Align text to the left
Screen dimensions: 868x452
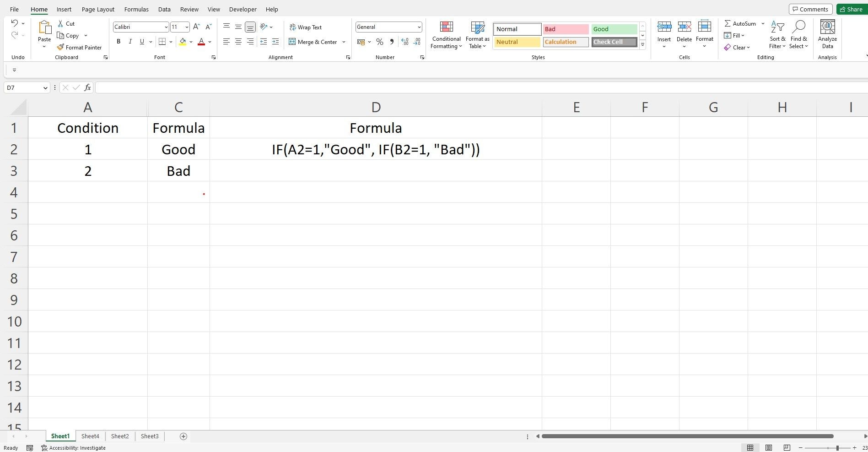point(226,42)
